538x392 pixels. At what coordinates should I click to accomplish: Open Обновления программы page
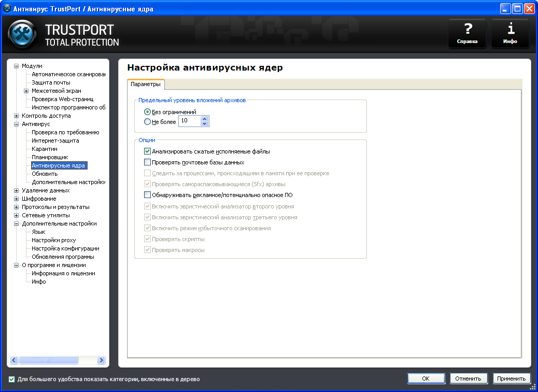(63, 257)
